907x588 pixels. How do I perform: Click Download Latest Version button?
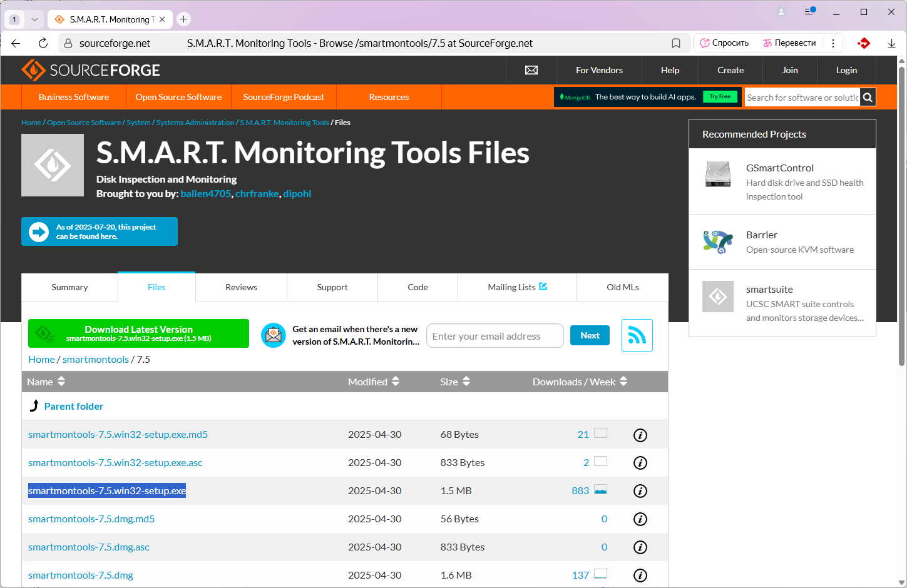138,333
